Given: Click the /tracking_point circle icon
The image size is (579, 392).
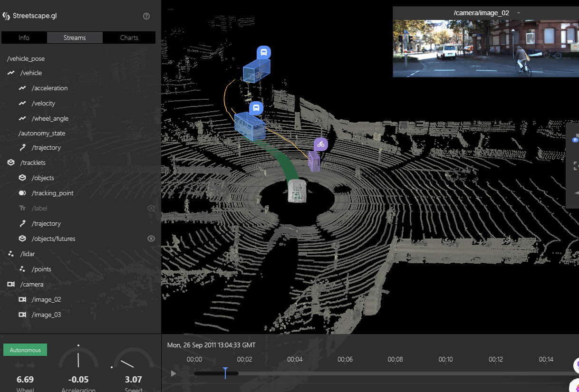Looking at the screenshot, I should point(22,193).
